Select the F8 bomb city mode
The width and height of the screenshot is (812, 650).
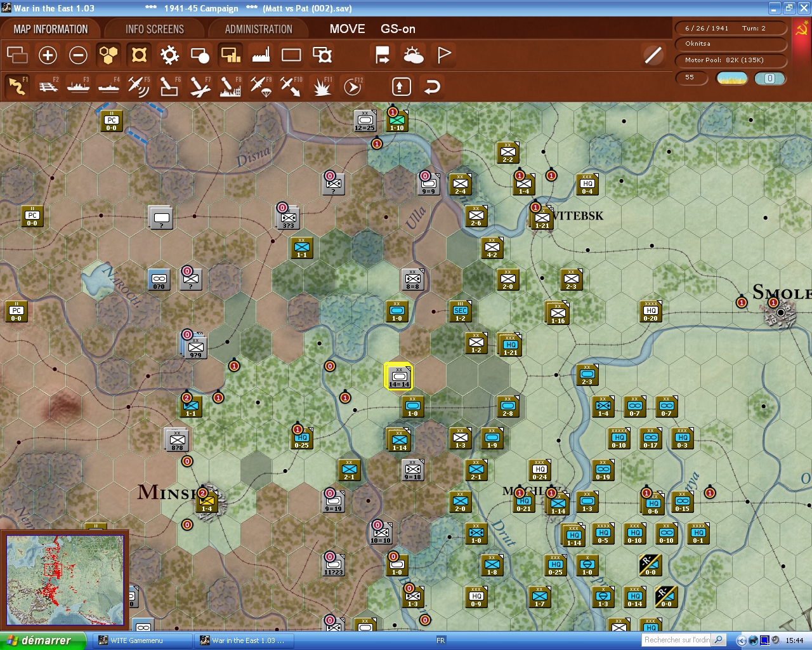[x=230, y=86]
